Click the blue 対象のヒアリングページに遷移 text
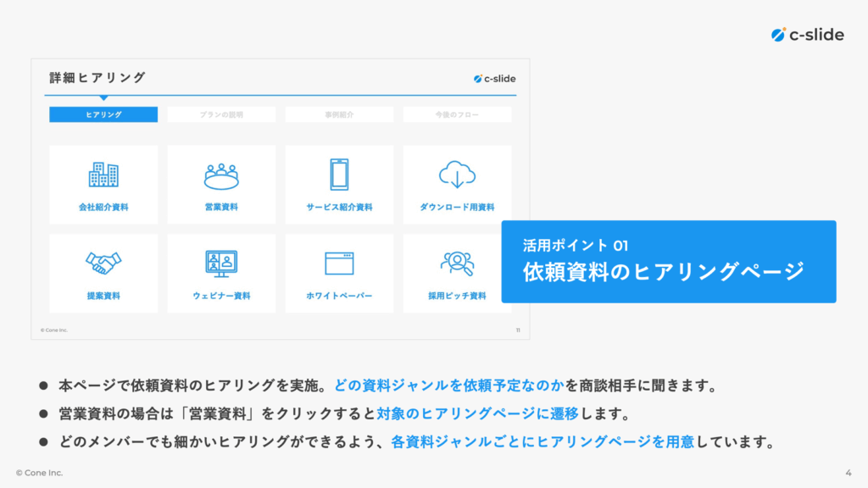Image resolution: width=868 pixels, height=488 pixels. coord(497,414)
